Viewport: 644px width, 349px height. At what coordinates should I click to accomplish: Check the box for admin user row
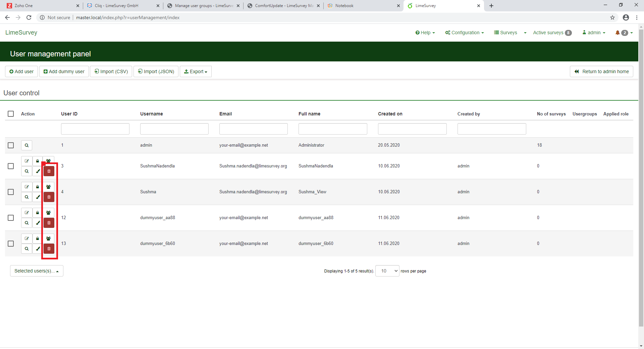click(x=11, y=145)
